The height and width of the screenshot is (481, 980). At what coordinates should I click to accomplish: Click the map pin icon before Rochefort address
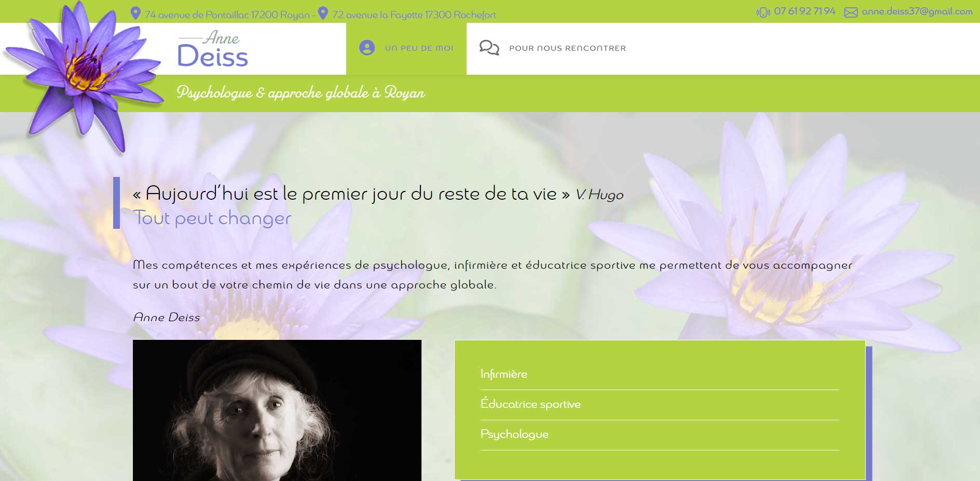click(323, 13)
